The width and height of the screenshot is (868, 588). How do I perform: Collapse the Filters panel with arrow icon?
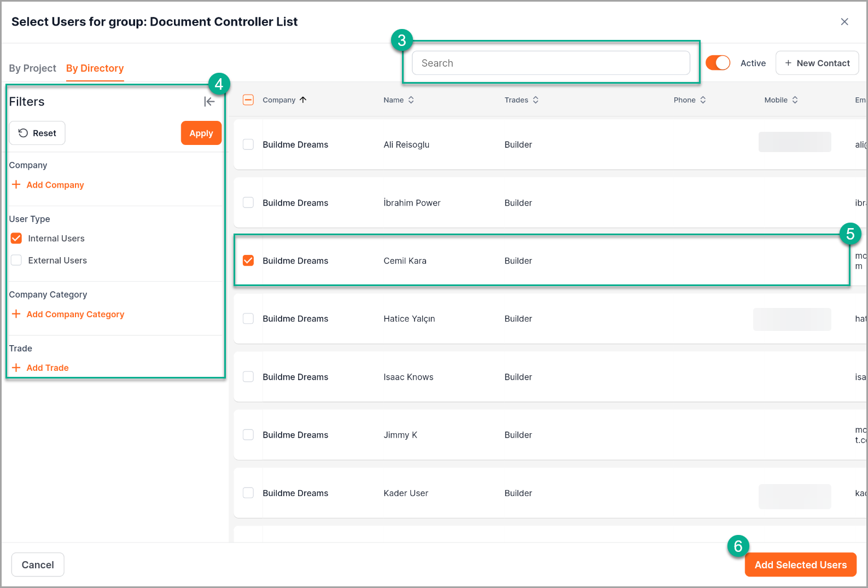point(209,102)
